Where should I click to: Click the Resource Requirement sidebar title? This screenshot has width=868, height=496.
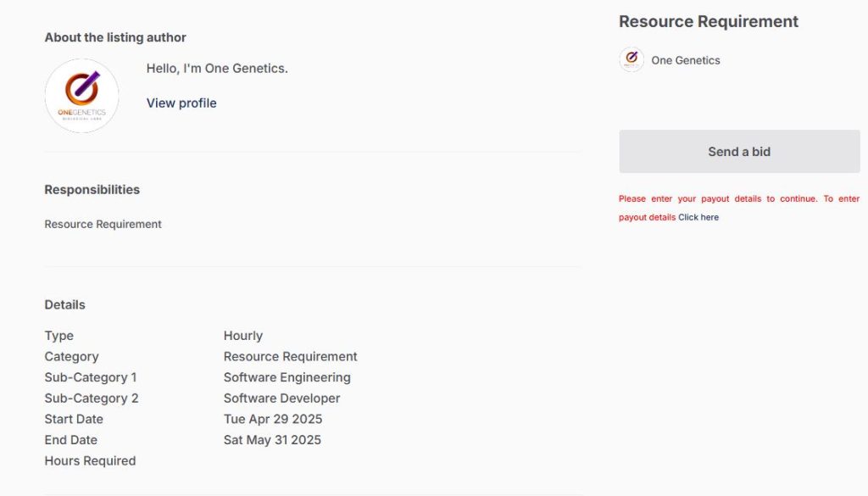tap(709, 22)
